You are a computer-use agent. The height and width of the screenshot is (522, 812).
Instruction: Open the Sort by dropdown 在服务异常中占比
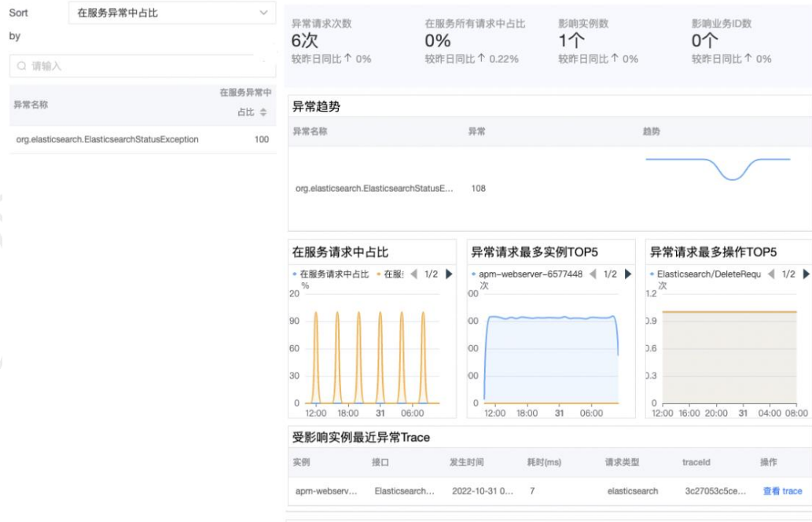tap(171, 13)
